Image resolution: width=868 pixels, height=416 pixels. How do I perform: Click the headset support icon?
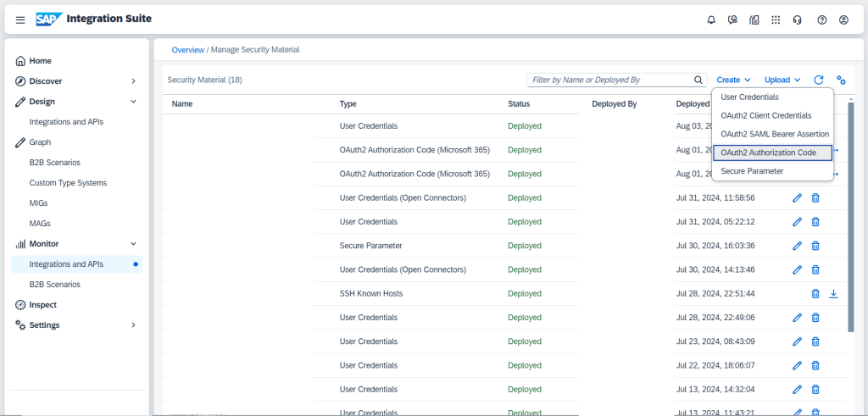[x=798, y=19]
